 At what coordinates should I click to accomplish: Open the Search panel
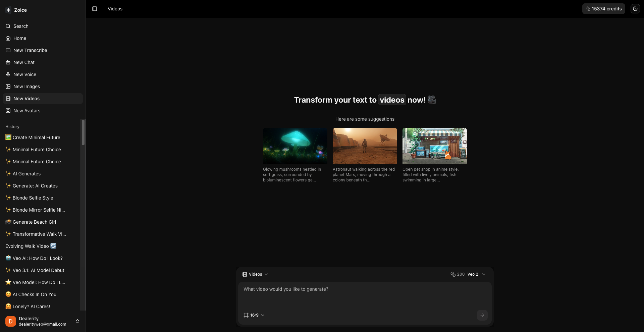coord(20,26)
